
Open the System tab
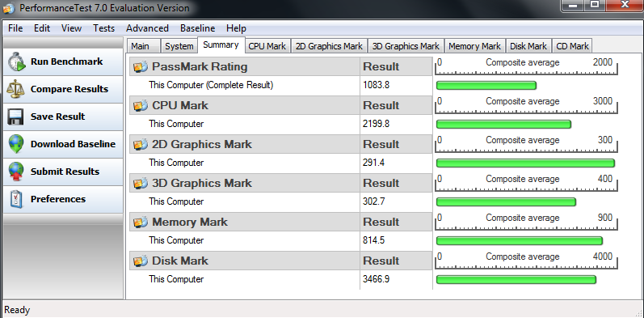click(179, 46)
